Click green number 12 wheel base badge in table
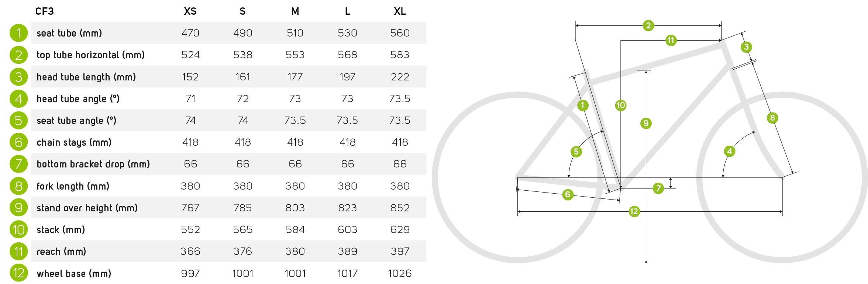 coord(18,273)
